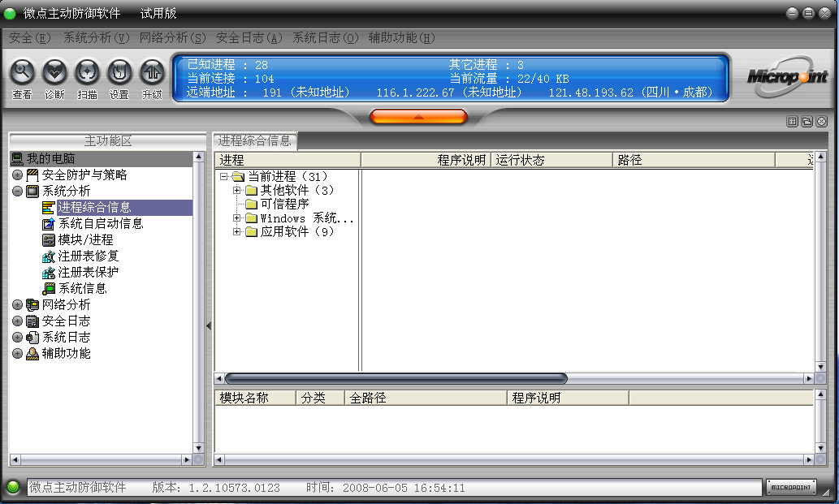Click the Micropoint logo in the header
The image size is (839, 504).
[x=788, y=76]
